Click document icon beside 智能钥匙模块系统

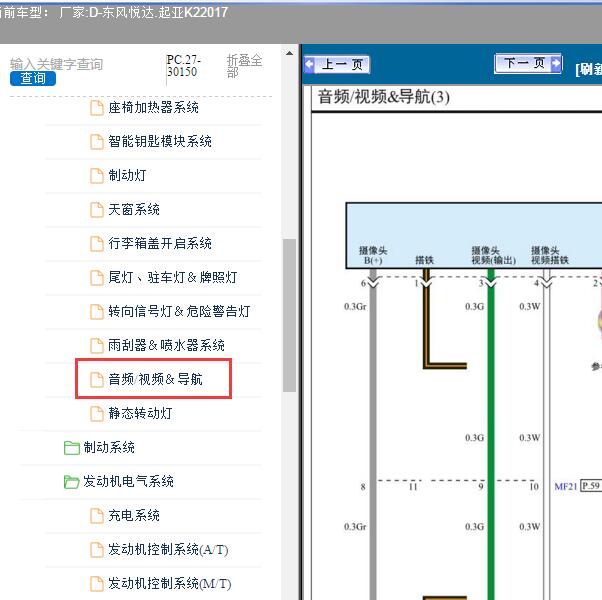coord(97,142)
